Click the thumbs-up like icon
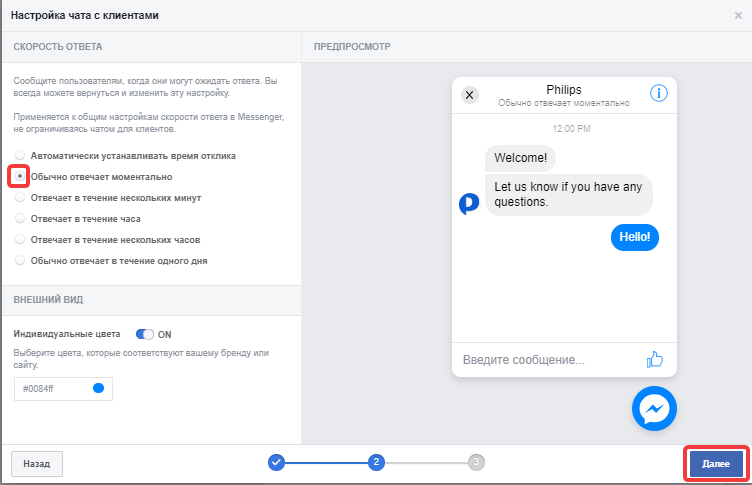752x485 pixels. coord(655,359)
